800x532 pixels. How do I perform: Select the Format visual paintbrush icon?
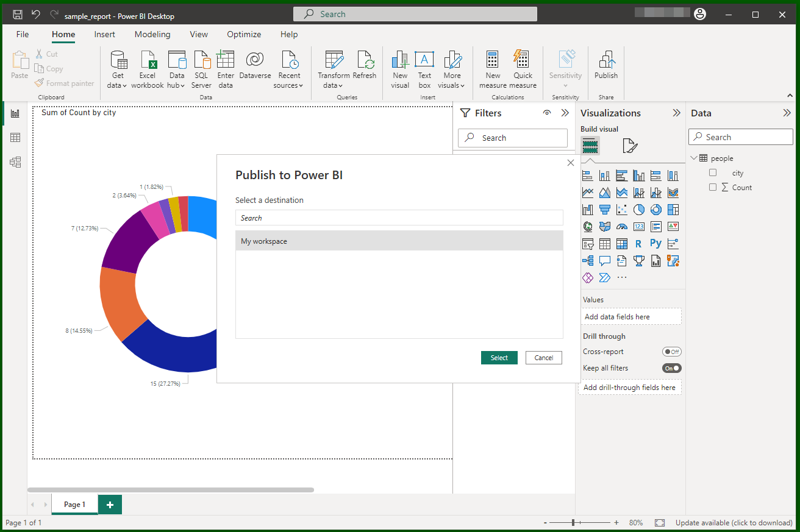(x=630, y=146)
